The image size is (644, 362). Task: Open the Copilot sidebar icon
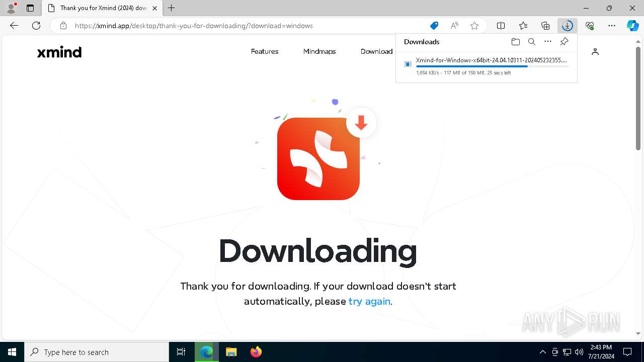click(x=633, y=26)
